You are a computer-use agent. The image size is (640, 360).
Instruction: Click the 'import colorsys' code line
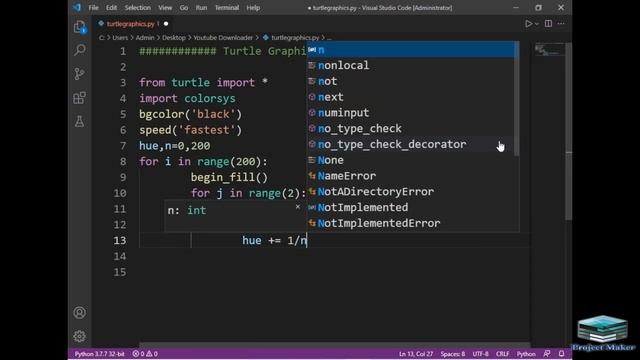(x=187, y=98)
